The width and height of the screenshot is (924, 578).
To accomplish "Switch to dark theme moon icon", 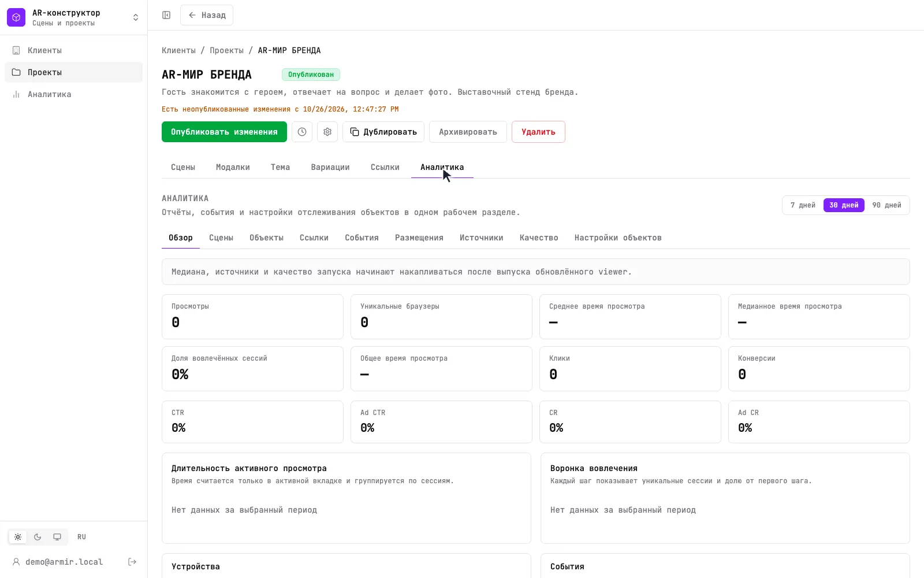I will point(38,537).
